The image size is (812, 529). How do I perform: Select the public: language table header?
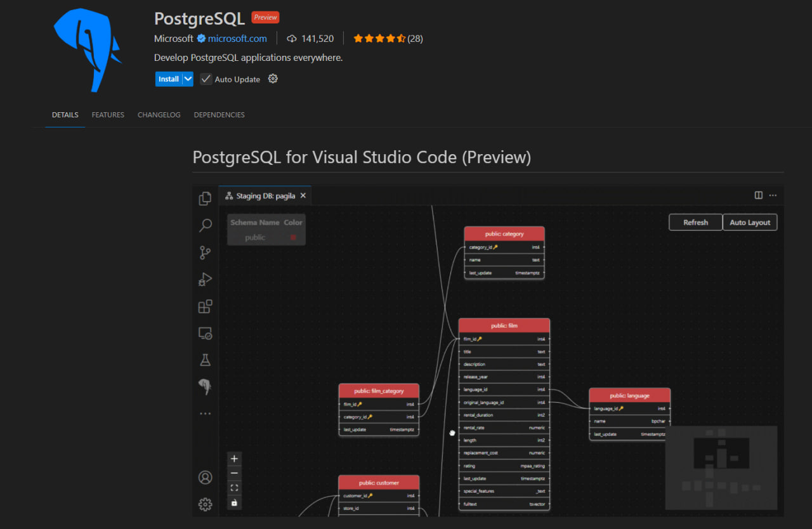tap(629, 395)
